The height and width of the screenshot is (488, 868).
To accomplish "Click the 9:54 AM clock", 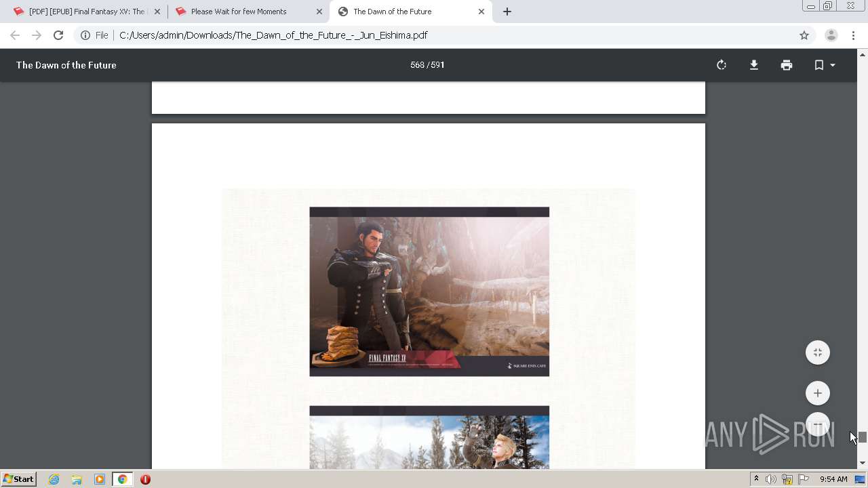I will click(x=833, y=479).
